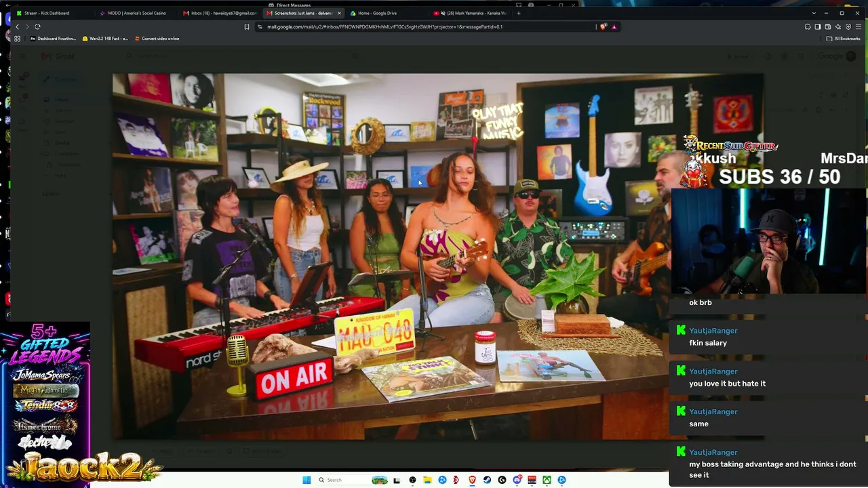The width and height of the screenshot is (868, 488).
Task: Click YautjaRanger's 'fkin salary' chat message
Action: tap(708, 343)
